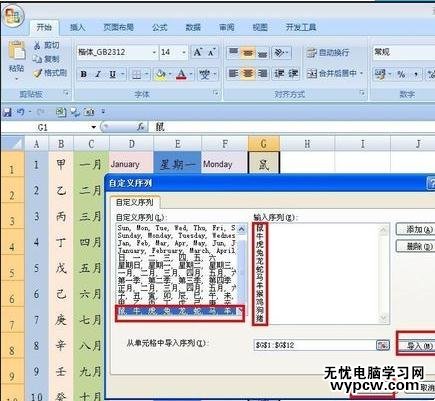The width and height of the screenshot is (435, 401).
Task: Open the Office button menu
Action: point(13,16)
